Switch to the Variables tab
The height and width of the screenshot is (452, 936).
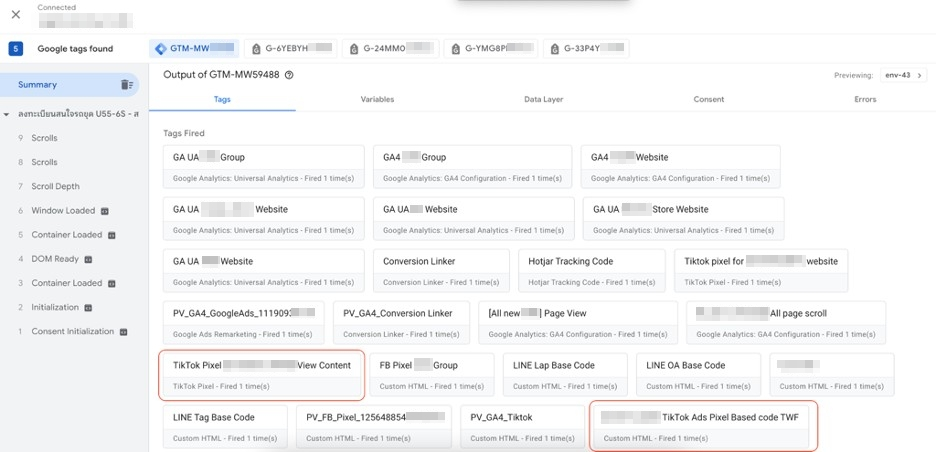pyautogui.click(x=377, y=99)
